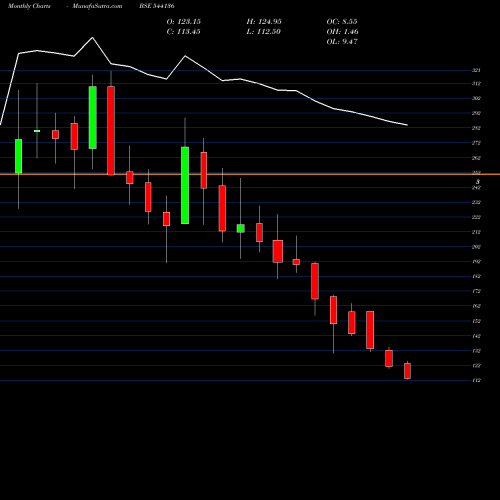Click the 142 price axis label
The image size is (500, 500).
(476, 336)
